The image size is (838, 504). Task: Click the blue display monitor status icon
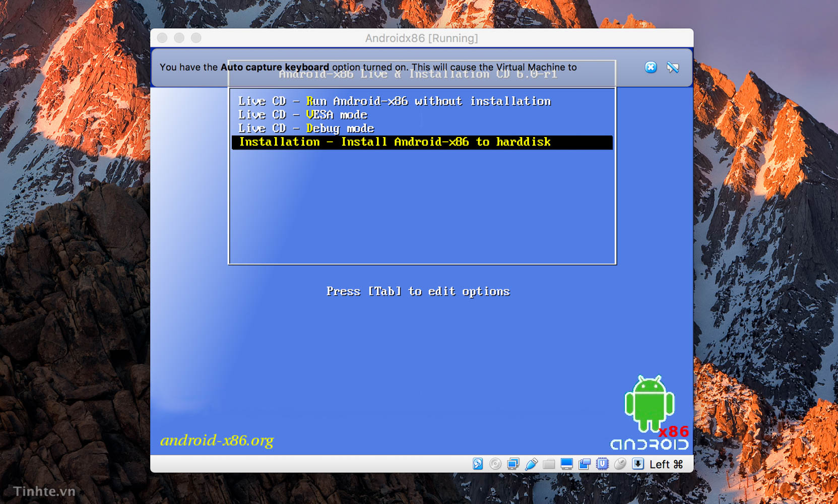pos(566,464)
